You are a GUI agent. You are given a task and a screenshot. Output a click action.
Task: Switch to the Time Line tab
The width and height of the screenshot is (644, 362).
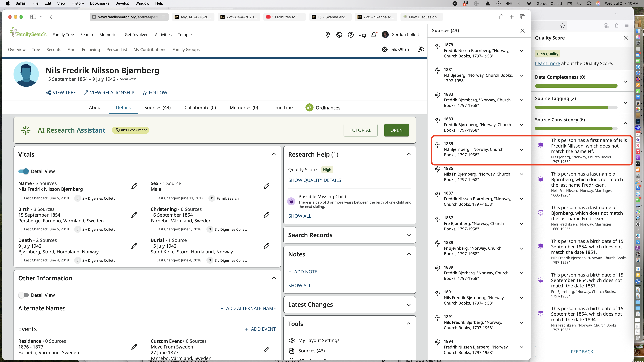[x=282, y=108]
